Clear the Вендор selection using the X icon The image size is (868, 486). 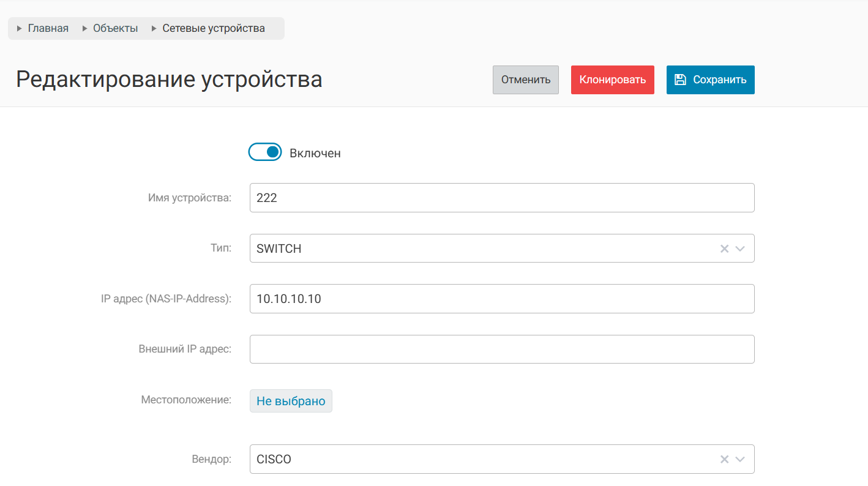(724, 459)
